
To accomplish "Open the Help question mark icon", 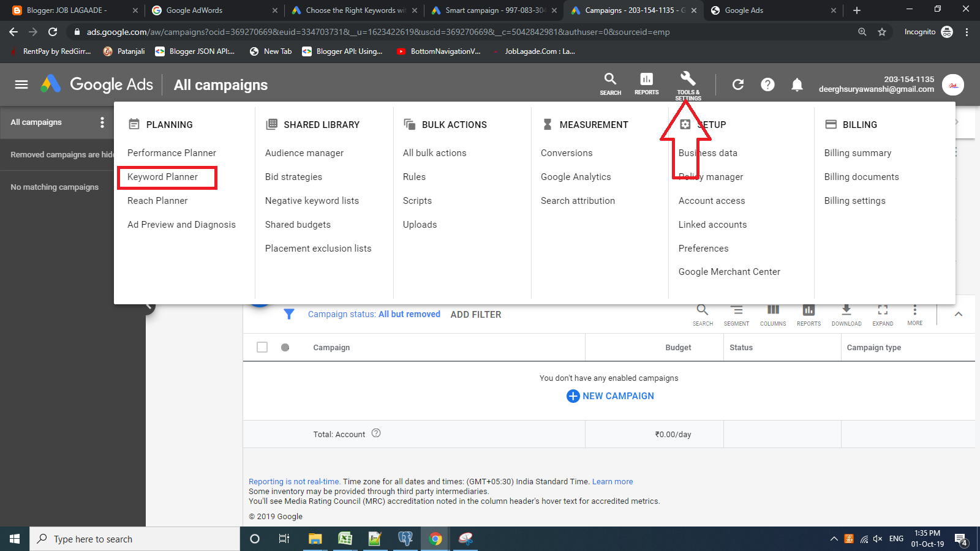I will pyautogui.click(x=767, y=84).
